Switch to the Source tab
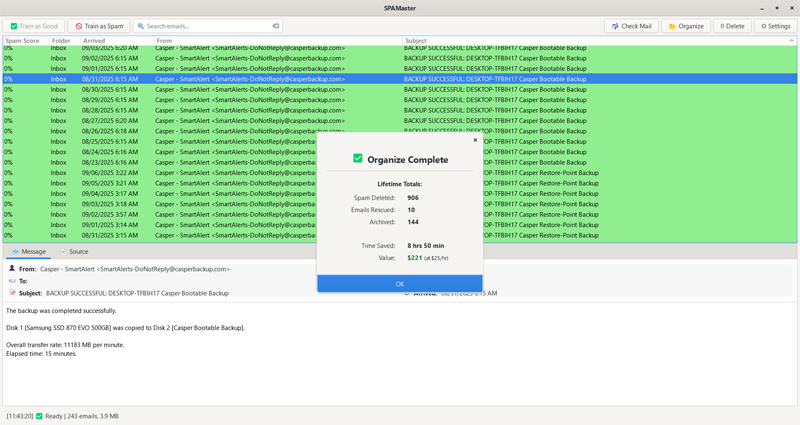 [74, 252]
